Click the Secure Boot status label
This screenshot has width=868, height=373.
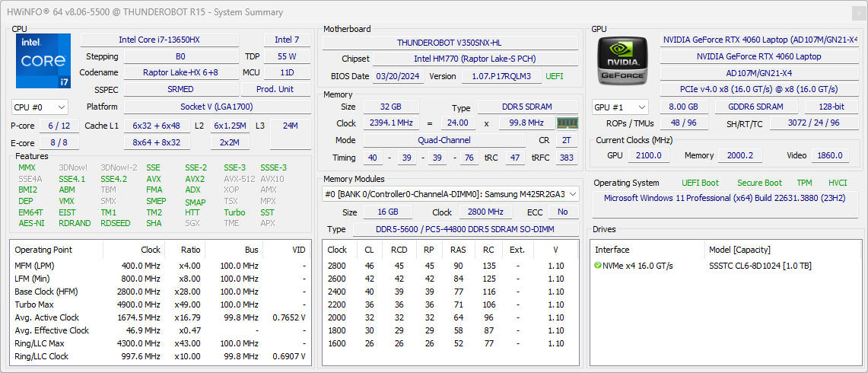pos(758,183)
